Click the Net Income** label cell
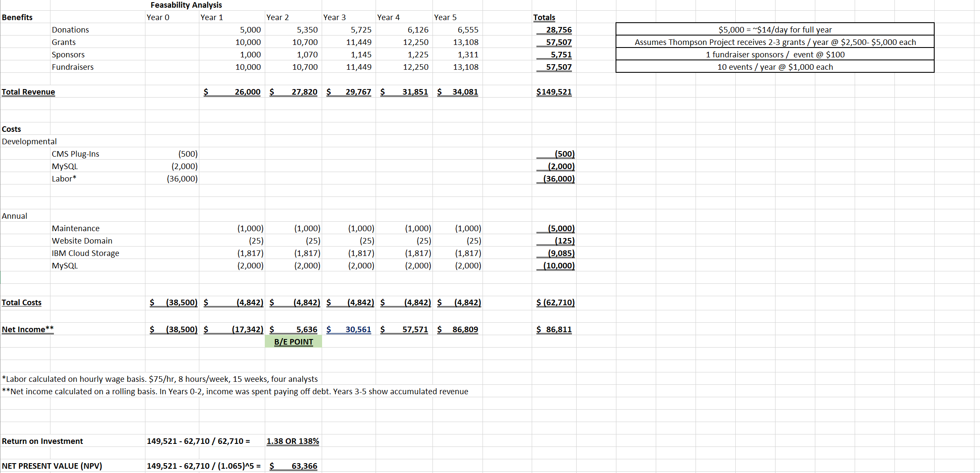Image resolution: width=980 pixels, height=473 pixels. coord(28,329)
